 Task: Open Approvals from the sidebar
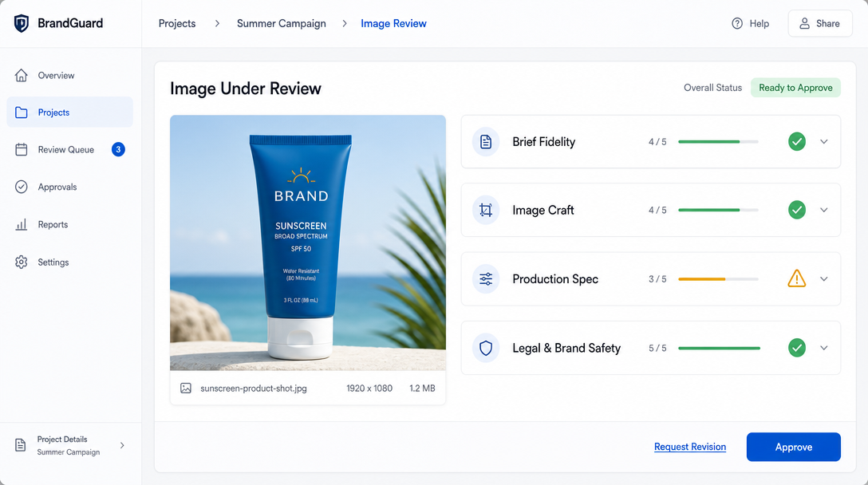(x=69, y=187)
